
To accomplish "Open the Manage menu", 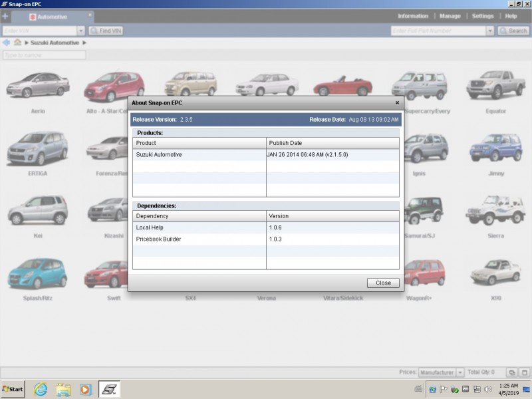I will tap(450, 16).
